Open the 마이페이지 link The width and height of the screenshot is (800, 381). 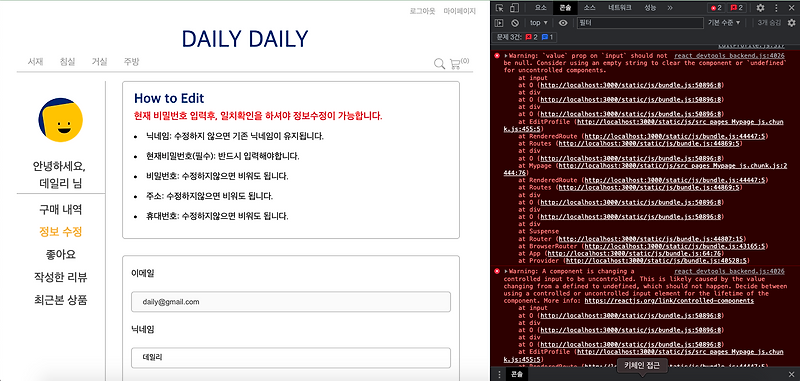tap(459, 11)
